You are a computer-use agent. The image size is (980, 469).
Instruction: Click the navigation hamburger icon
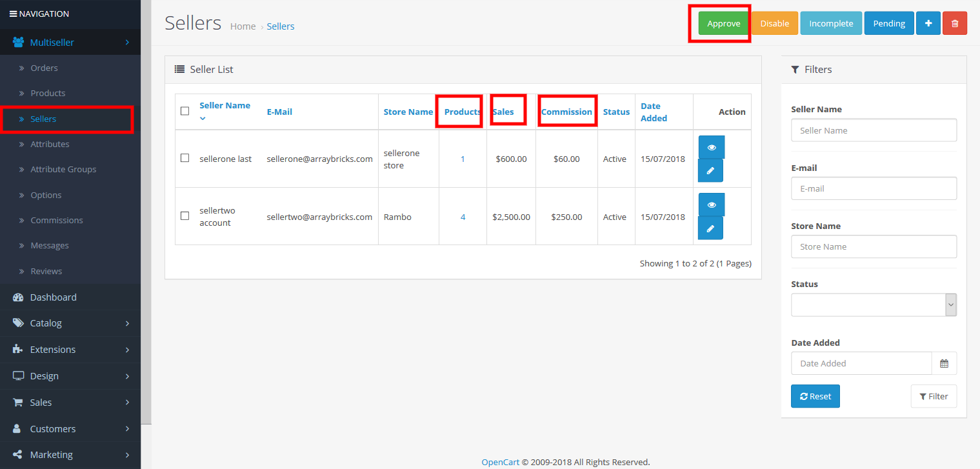(13, 14)
